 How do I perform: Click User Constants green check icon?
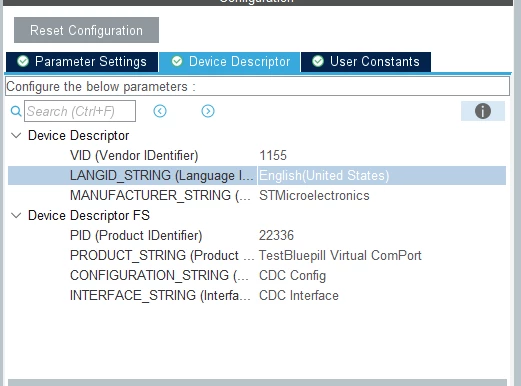[x=318, y=61]
